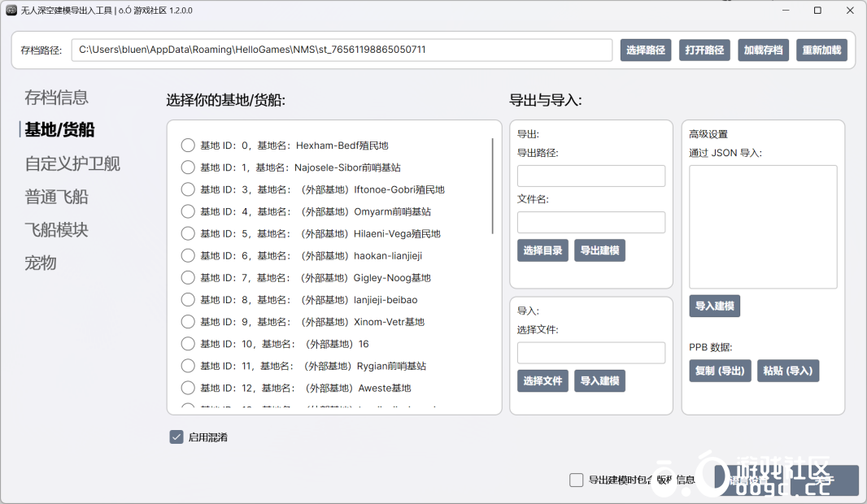
Task: Disable the 启用混淆 checkbox
Action: pyautogui.click(x=176, y=437)
